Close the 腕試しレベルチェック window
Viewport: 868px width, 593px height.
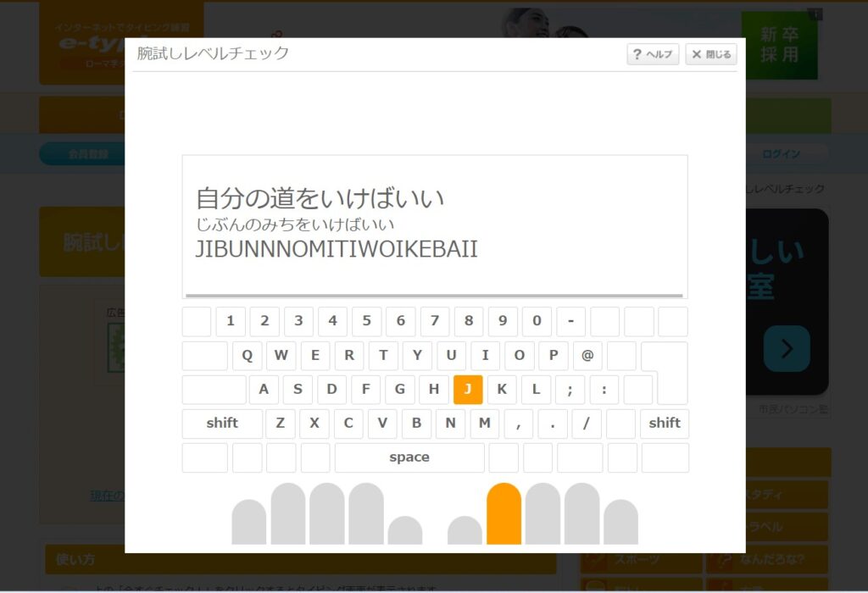click(x=710, y=54)
